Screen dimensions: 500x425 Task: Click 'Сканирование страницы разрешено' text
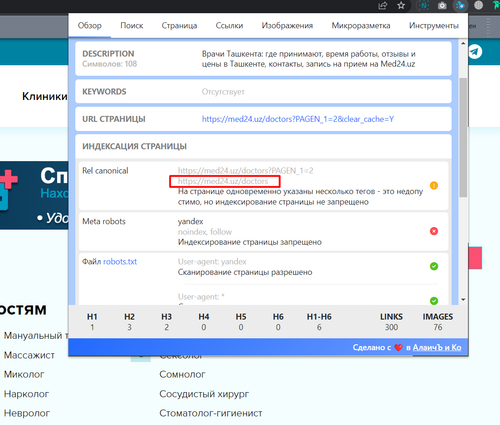tap(245, 272)
